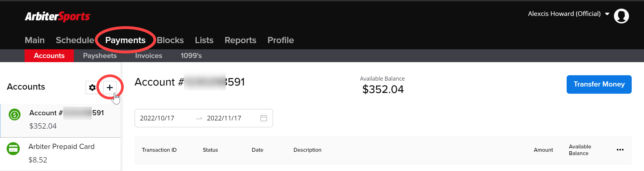This screenshot has width=644, height=171.
Task: Open the three-dot table options menu
Action: 620,150
